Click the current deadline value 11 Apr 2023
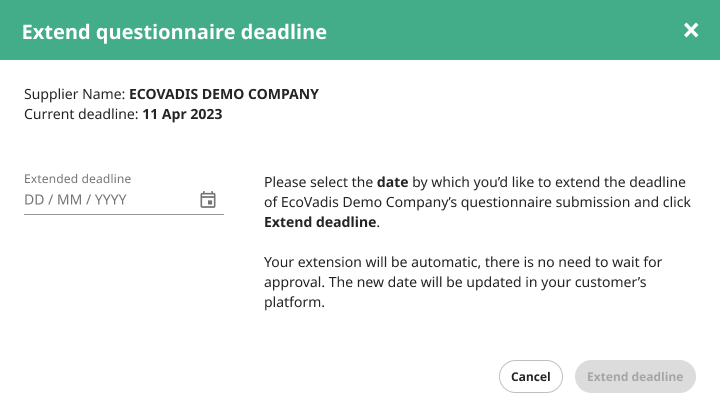This screenshot has height=413, width=720. (x=182, y=114)
